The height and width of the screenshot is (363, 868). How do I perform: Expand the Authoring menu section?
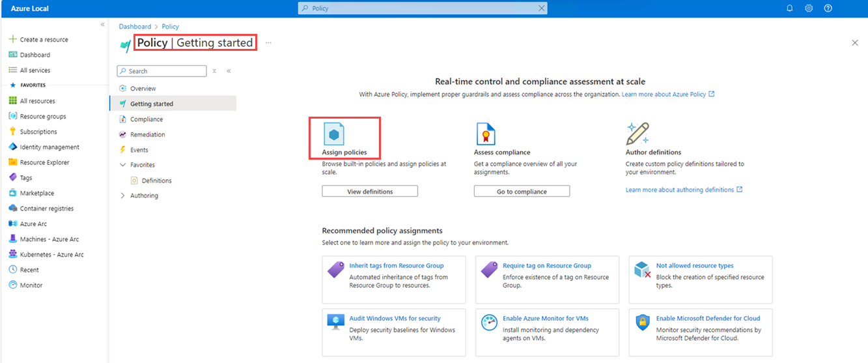tap(122, 196)
